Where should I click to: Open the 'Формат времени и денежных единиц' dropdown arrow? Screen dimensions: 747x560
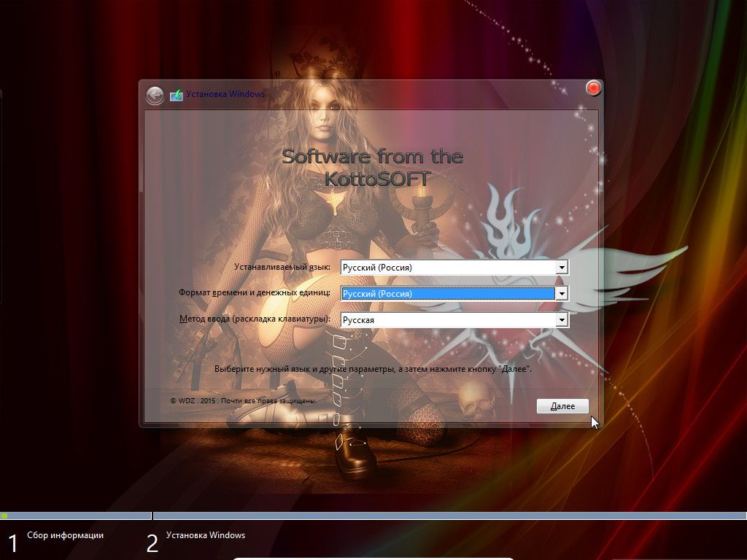click(562, 293)
